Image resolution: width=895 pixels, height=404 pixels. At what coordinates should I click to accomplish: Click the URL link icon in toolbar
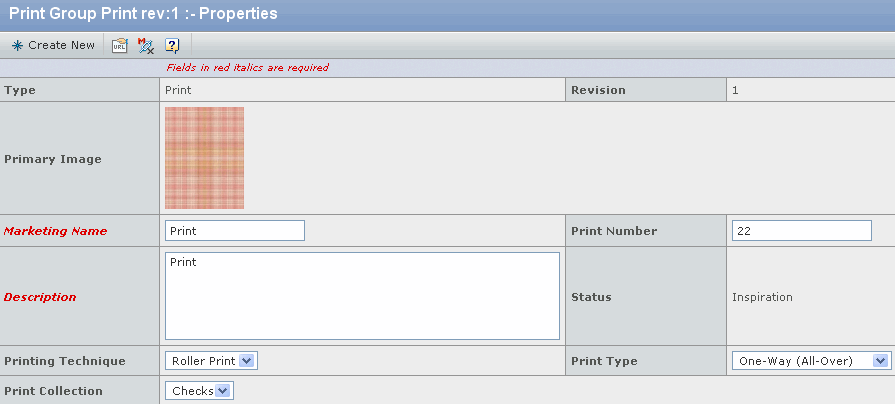[x=119, y=46]
